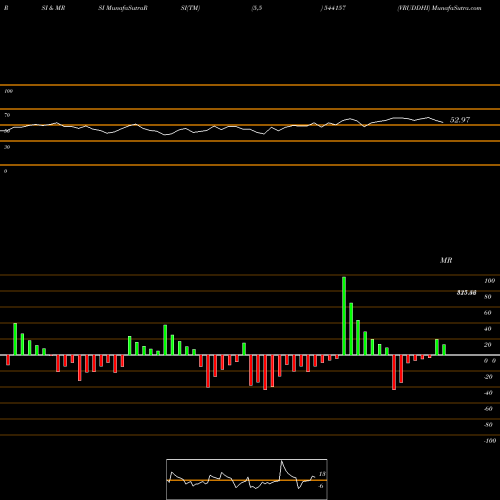Click the 40 label on MR axis
The height and width of the screenshot is (500, 500).
[x=488, y=329]
